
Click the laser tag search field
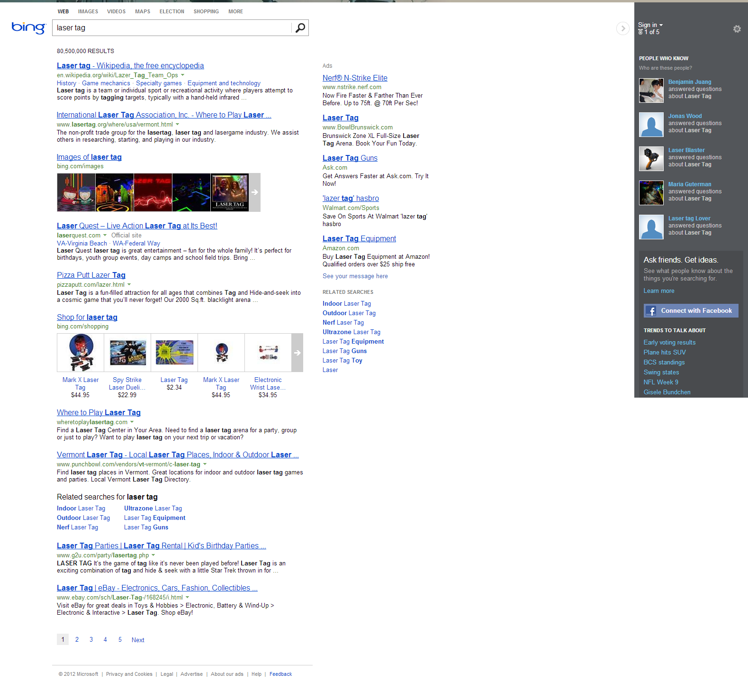pos(172,28)
